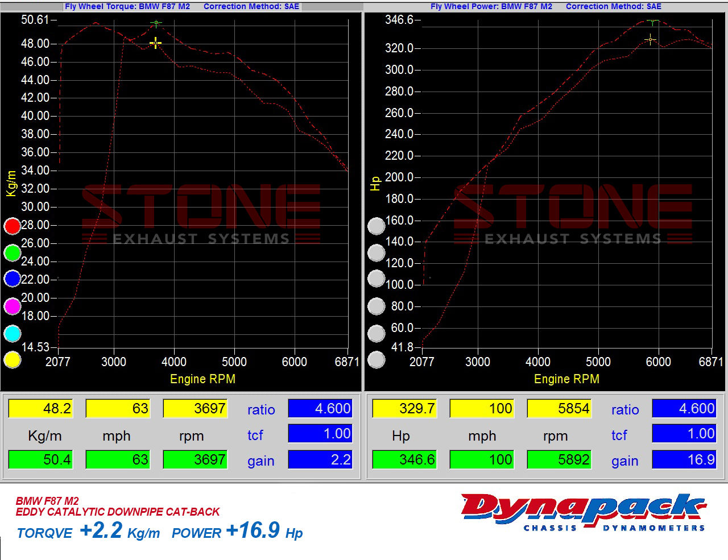
Task: Click the torque panel tcf field 1.00
Action: [320, 433]
